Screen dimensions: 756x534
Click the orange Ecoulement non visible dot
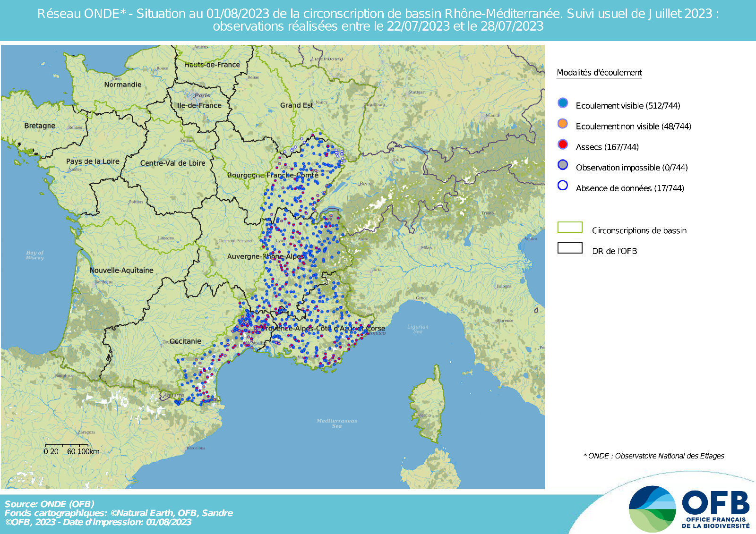coord(562,124)
